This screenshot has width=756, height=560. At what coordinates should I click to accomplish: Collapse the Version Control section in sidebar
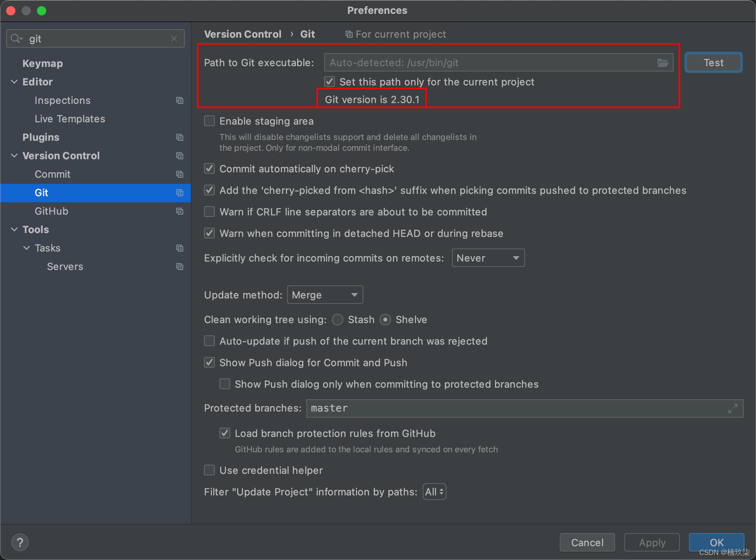click(14, 155)
